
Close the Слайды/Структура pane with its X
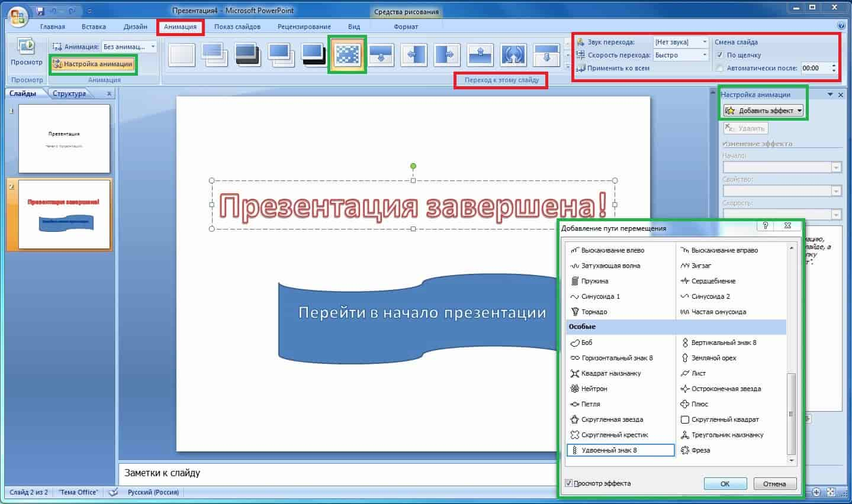pos(109,93)
